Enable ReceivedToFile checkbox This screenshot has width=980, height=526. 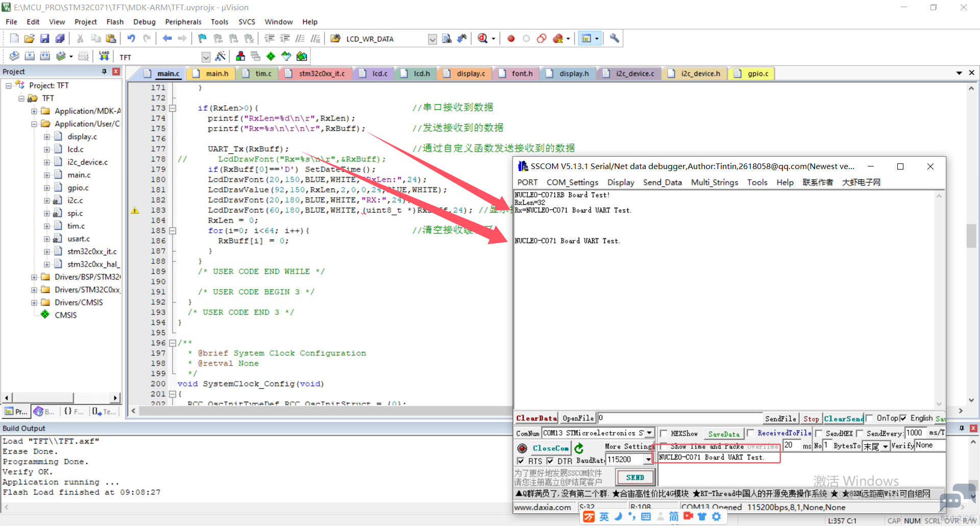pyautogui.click(x=750, y=433)
